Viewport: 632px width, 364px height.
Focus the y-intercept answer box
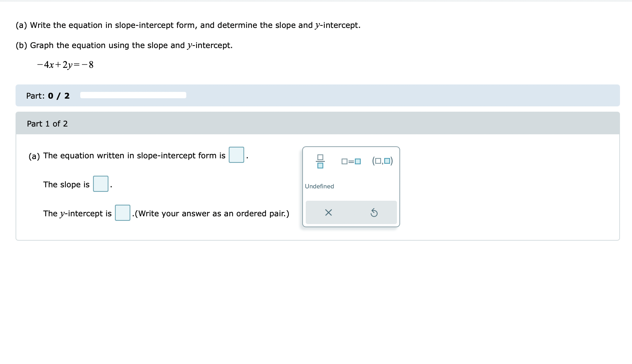(123, 213)
